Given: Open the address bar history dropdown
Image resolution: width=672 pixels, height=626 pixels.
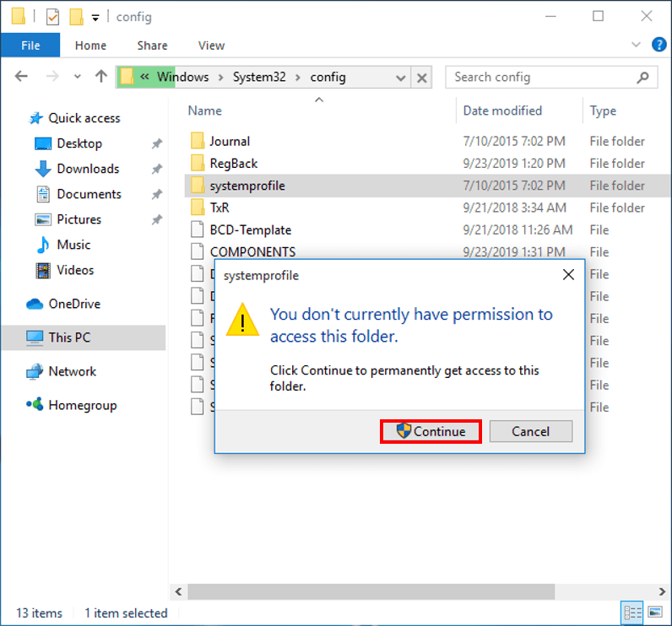Looking at the screenshot, I should point(401,78).
